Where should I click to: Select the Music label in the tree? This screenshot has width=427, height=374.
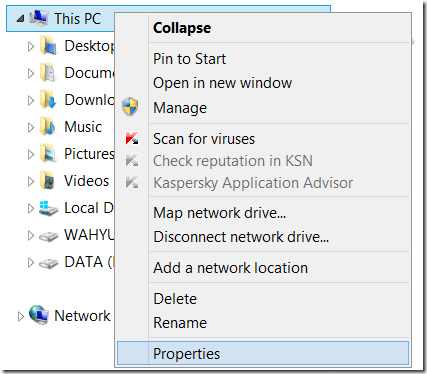(83, 127)
